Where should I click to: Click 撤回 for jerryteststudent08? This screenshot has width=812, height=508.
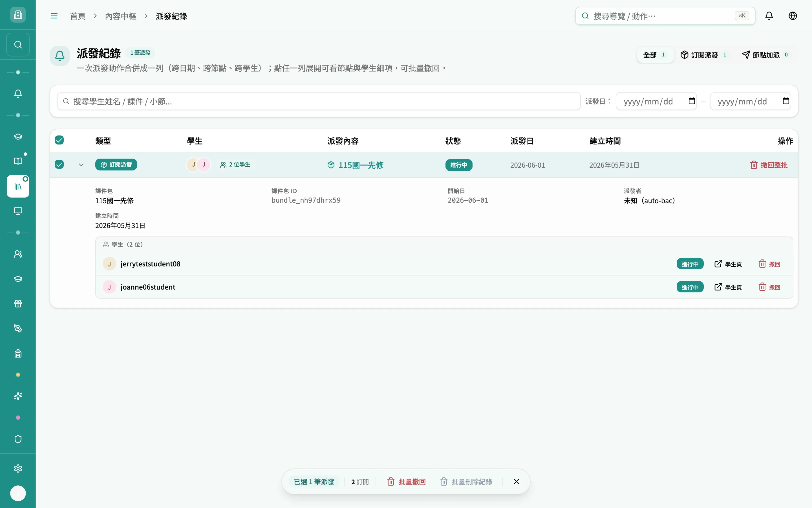click(x=770, y=264)
